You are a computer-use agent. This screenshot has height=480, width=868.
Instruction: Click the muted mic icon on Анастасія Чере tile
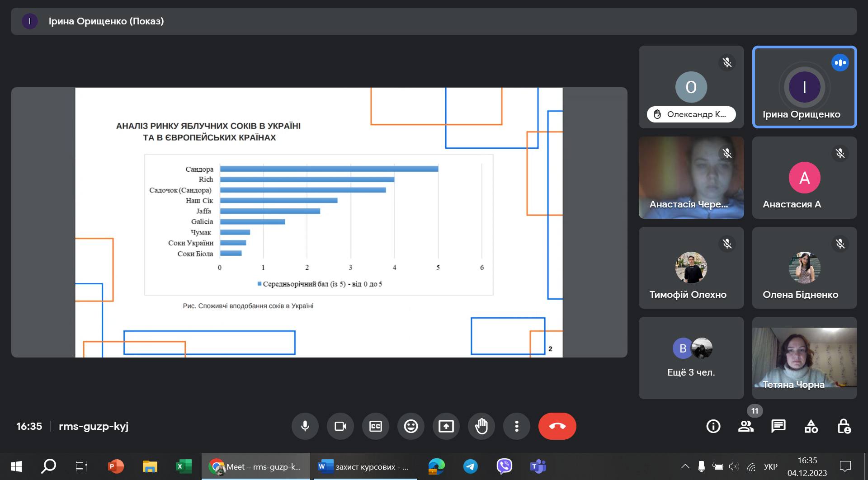pyautogui.click(x=727, y=153)
